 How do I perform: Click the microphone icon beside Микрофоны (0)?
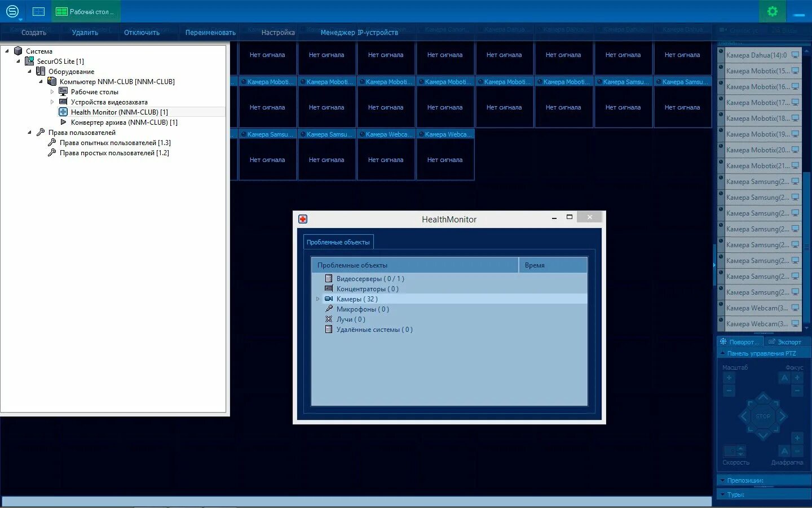click(329, 309)
